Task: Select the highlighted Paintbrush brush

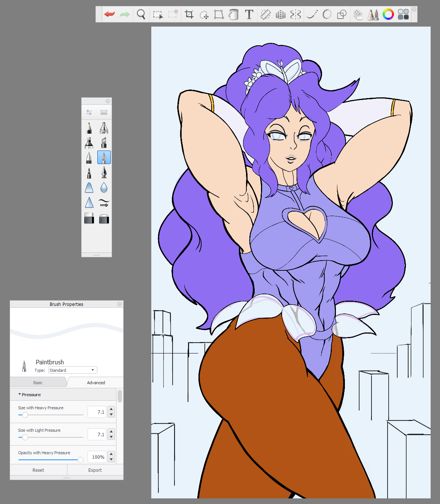Action: point(104,158)
